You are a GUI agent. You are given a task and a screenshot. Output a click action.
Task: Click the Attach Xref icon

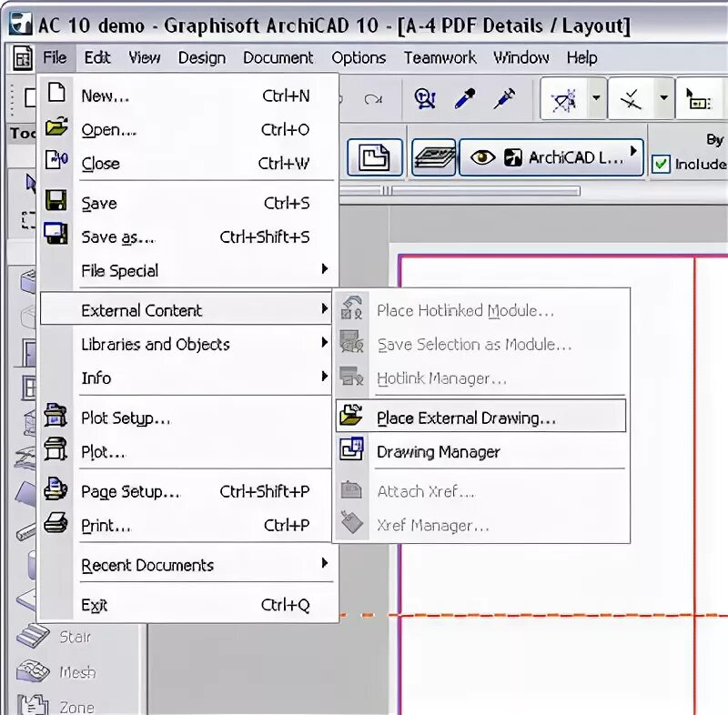[351, 489]
